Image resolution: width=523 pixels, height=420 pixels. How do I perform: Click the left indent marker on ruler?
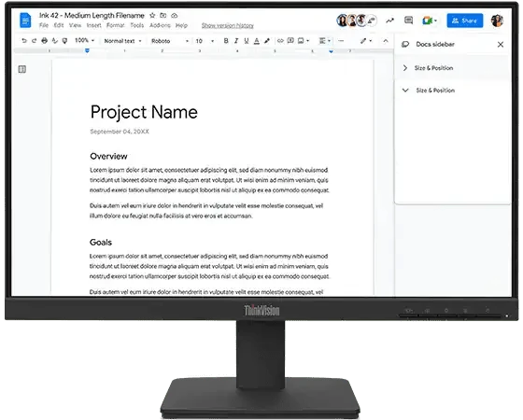coord(87,50)
